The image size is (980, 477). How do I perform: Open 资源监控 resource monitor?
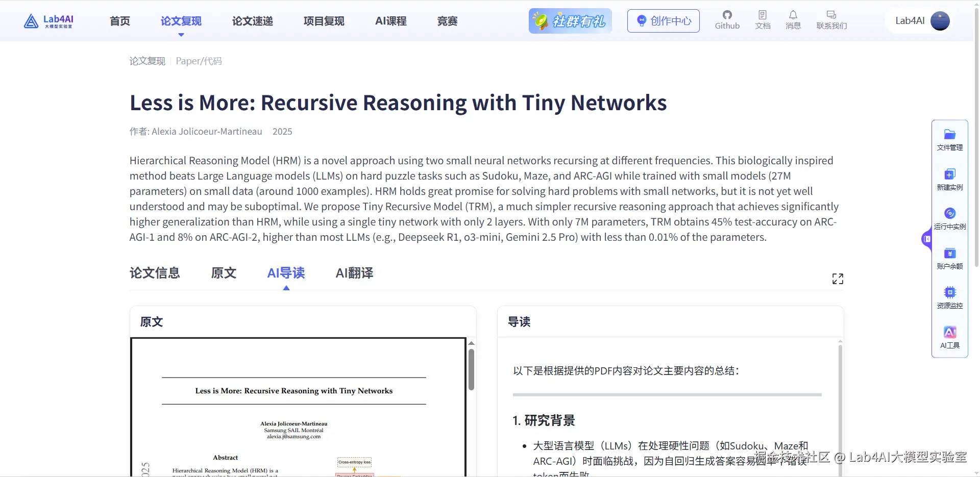tap(949, 298)
